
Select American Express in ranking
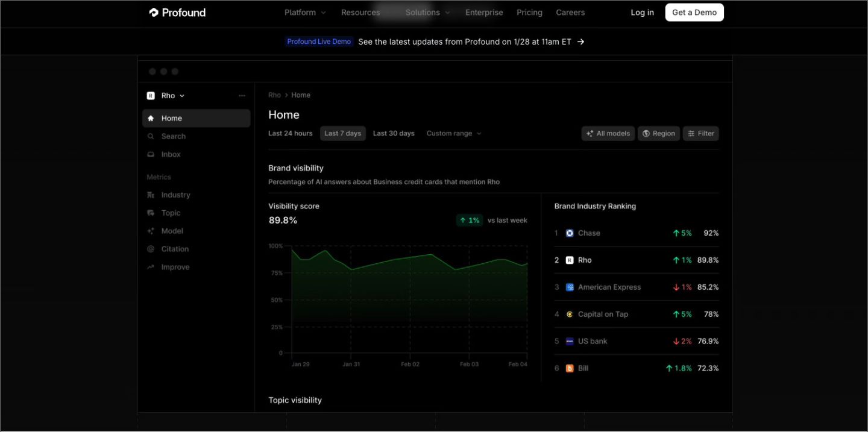coord(637,287)
